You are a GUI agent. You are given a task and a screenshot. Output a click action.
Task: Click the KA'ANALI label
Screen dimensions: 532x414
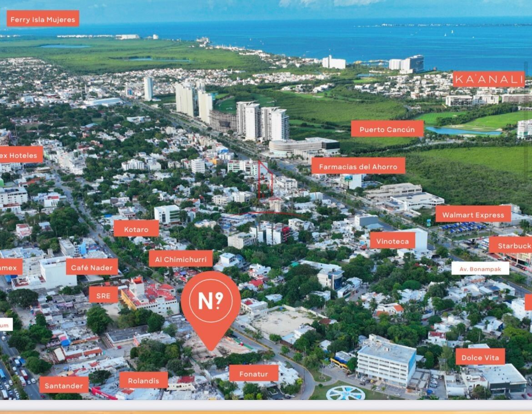(489, 79)
